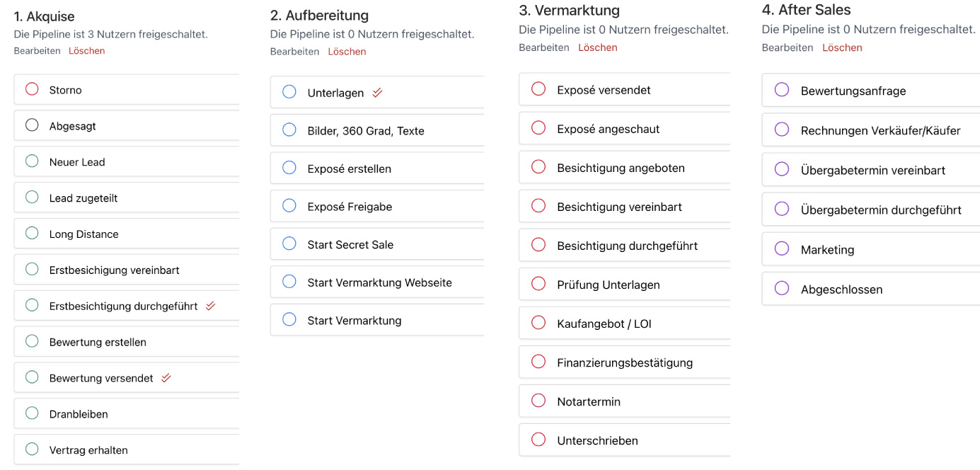Delete the Aufbereitung pipeline via Löschen
Image resolution: width=980 pixels, height=470 pixels.
tap(347, 52)
